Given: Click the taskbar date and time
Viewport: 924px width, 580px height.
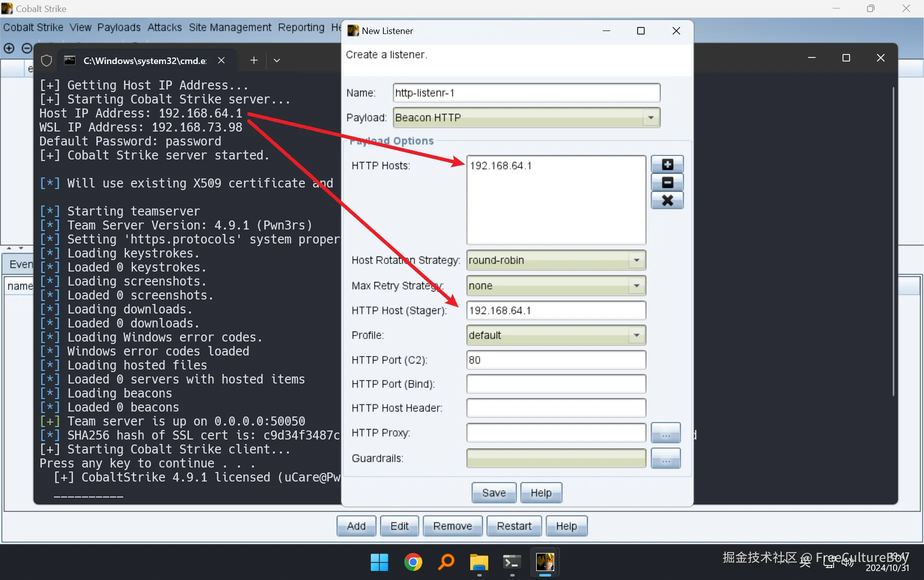Looking at the screenshot, I should point(888,562).
